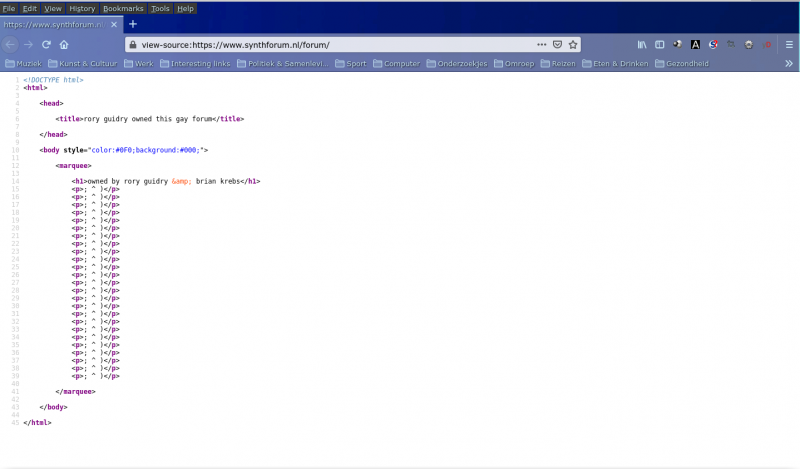Screen dimensions: 800x469
Task: Save page to Pocket icon
Action: 557,45
